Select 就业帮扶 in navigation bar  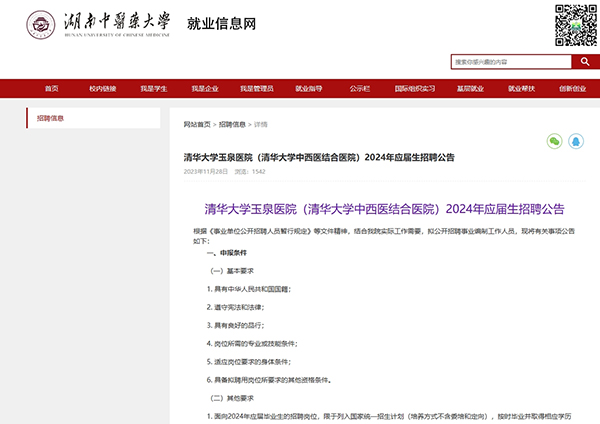522,88
